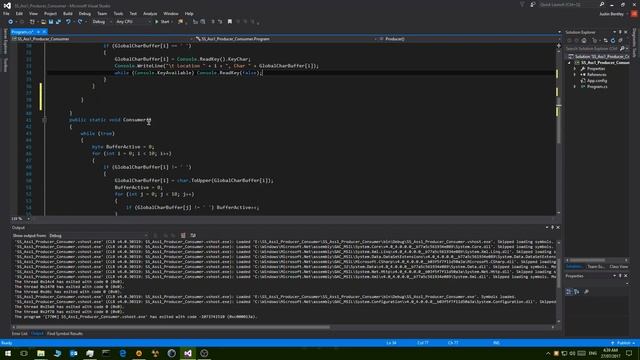Click the Clear All output icon

(183, 236)
